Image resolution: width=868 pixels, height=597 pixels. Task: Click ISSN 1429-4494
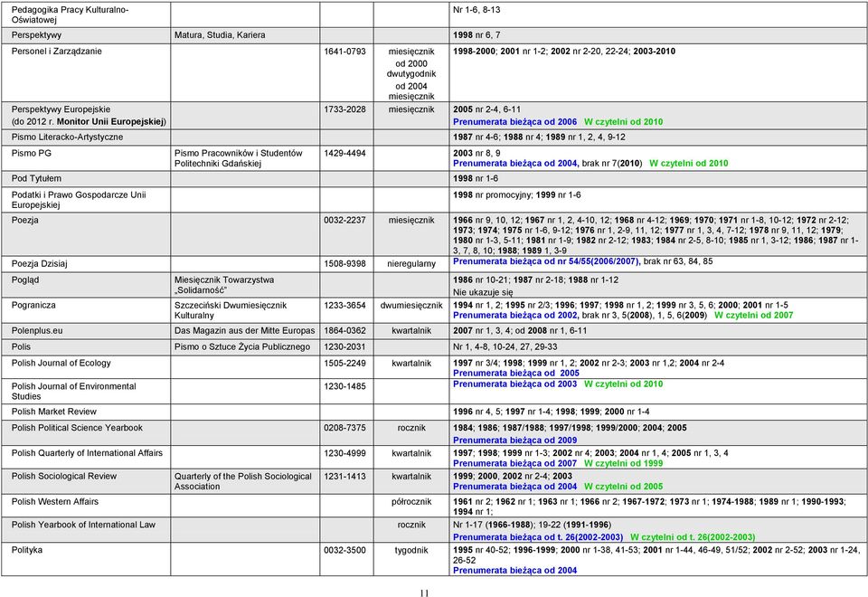coord(344,154)
